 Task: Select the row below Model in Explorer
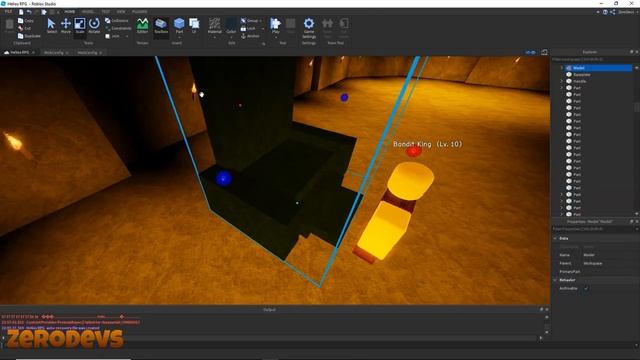(598, 75)
